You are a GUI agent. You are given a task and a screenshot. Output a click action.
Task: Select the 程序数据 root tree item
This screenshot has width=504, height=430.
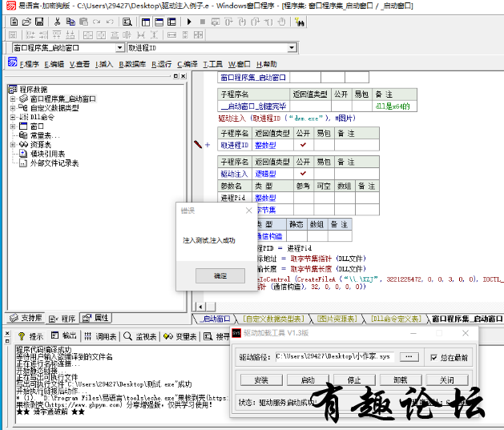(x=34, y=89)
